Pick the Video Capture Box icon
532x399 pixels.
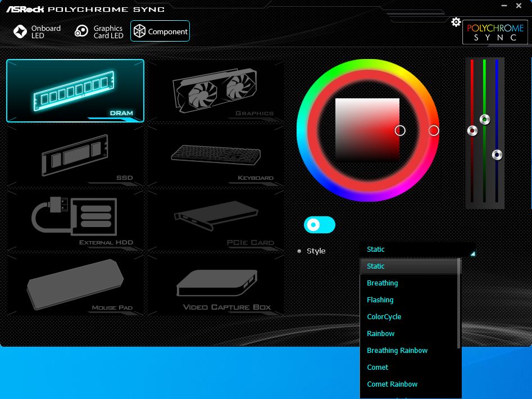(x=216, y=285)
